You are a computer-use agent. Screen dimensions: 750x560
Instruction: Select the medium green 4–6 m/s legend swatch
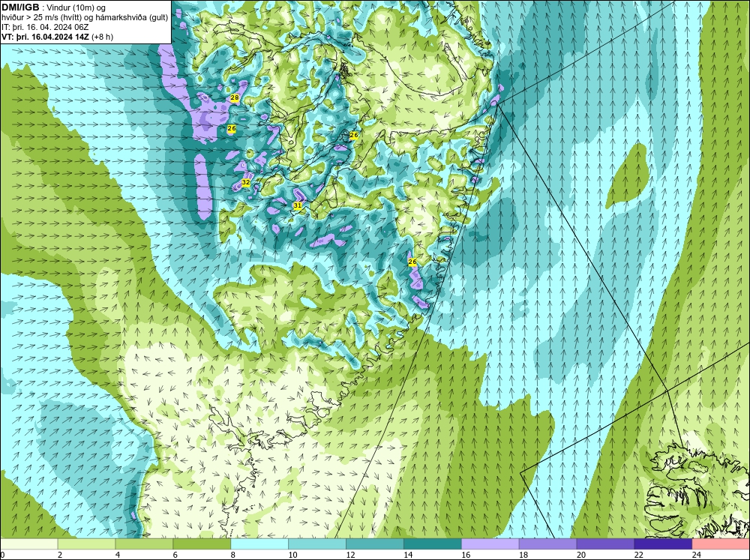pos(144,544)
